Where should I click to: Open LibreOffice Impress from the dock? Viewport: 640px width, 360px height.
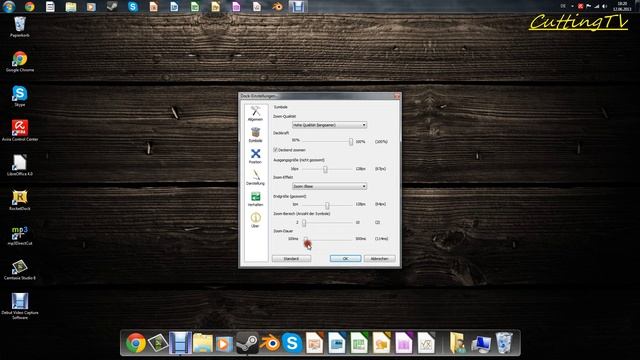click(315, 343)
